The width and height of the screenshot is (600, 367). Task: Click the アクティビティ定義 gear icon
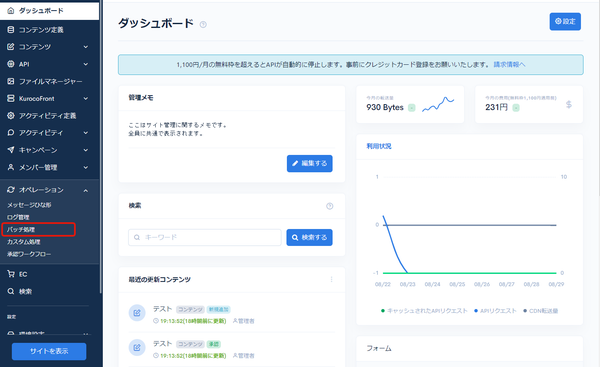[11, 116]
